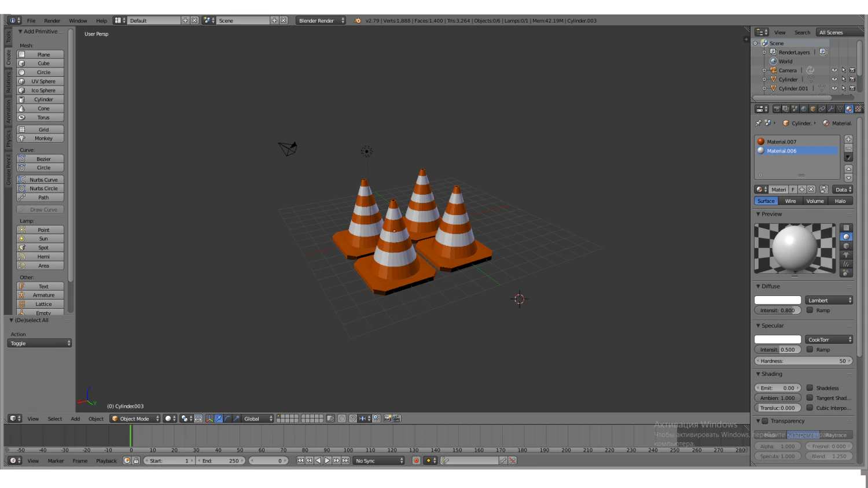The image size is (868, 488).
Task: Open the Modifiers wrench icon tab
Action: (x=831, y=109)
